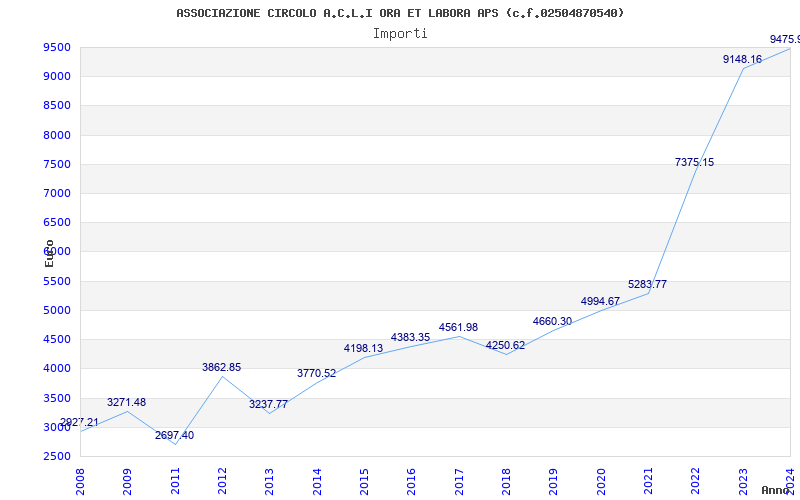Click the chart title ASSOCIAZIONE CIRCOLO A.C.L.I
Screen dimensions: 800x500
400,13
